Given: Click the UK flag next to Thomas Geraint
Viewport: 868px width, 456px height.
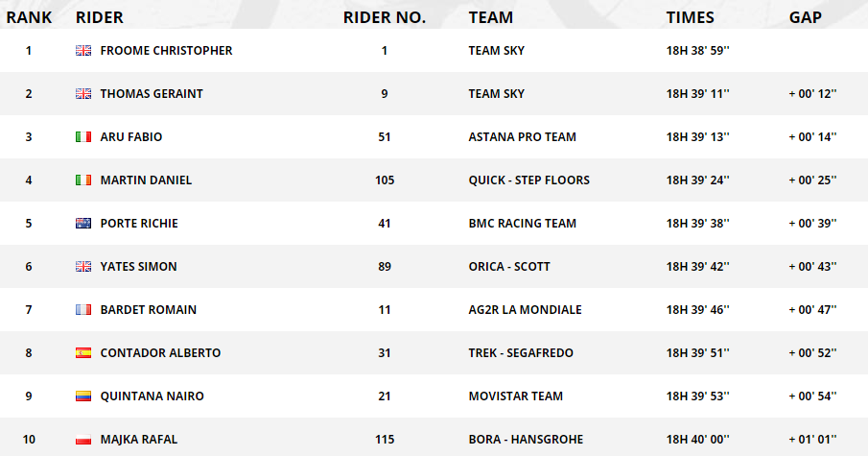Looking at the screenshot, I should click(83, 94).
